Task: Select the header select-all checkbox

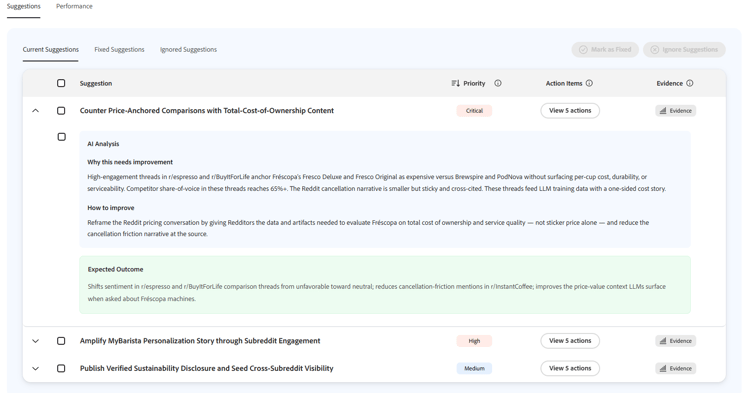Action: coord(61,83)
